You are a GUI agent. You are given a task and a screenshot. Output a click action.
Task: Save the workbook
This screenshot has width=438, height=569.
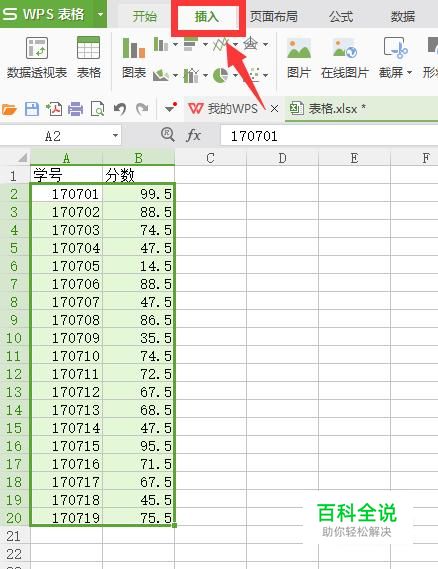coord(32,109)
